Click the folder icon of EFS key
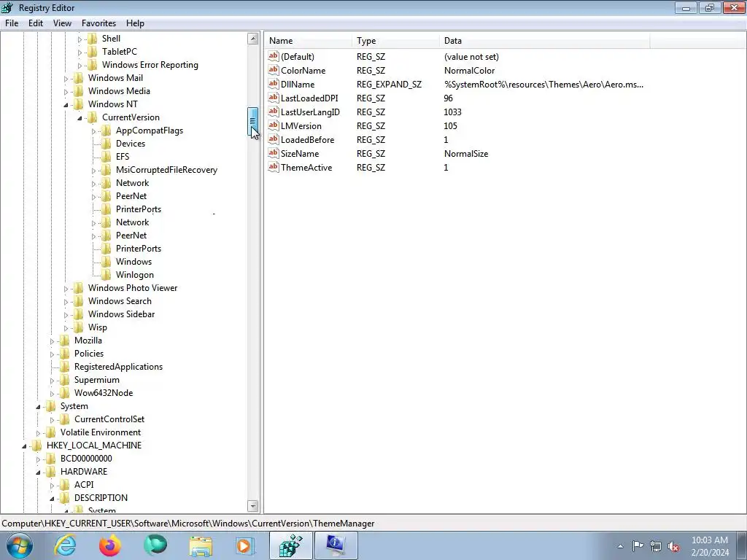The height and width of the screenshot is (560, 747). [x=107, y=157]
